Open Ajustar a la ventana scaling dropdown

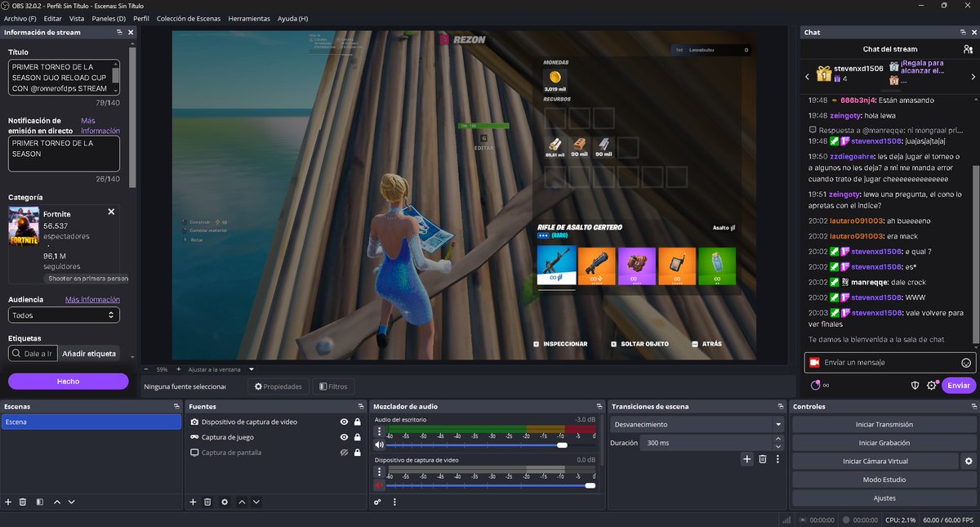tap(252, 369)
